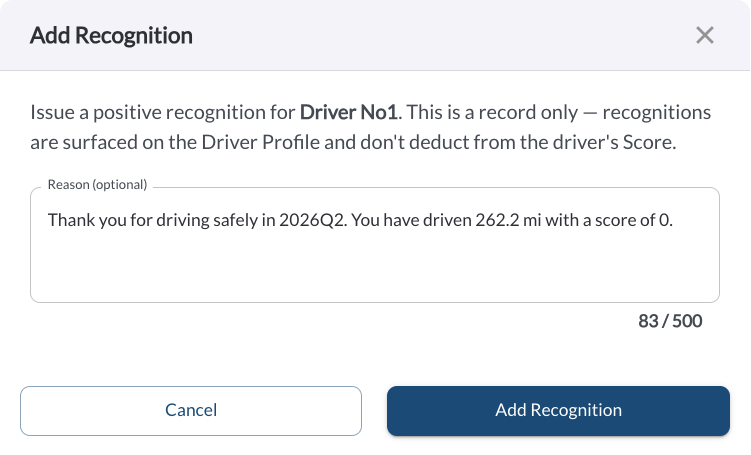Click the Cancel button
This screenshot has height=455, width=751.
point(191,410)
